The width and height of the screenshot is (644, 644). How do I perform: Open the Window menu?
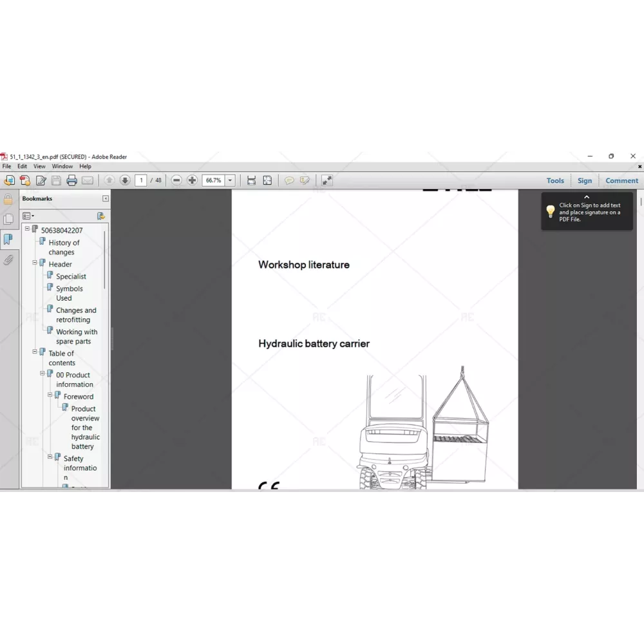coord(62,166)
